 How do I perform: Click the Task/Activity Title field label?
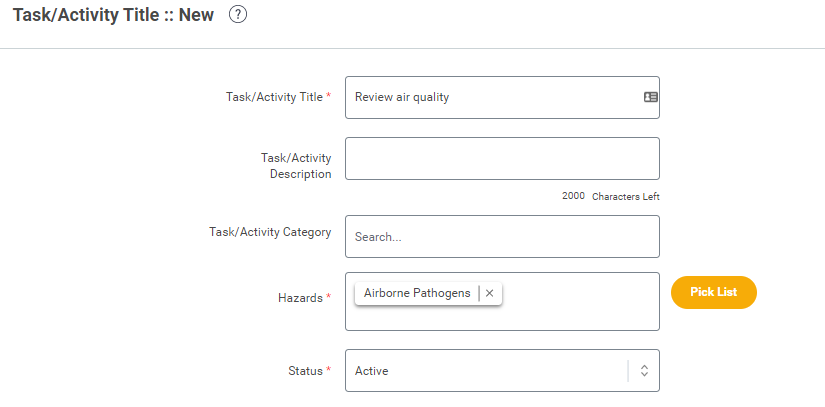coord(274,97)
